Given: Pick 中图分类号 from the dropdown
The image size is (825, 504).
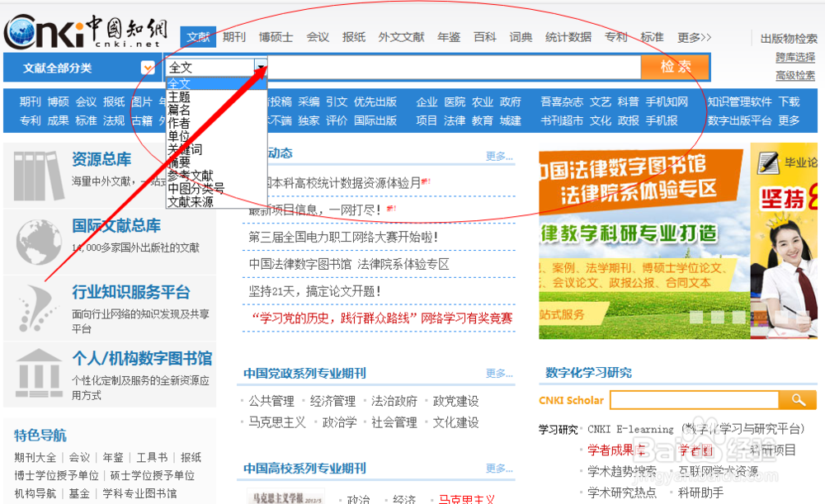Looking at the screenshot, I should 196,188.
